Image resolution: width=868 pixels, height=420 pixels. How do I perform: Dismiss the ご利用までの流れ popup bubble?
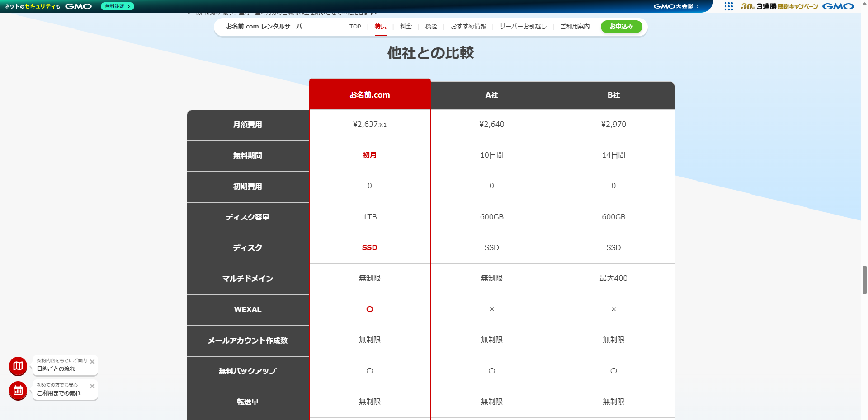pyautogui.click(x=92, y=386)
